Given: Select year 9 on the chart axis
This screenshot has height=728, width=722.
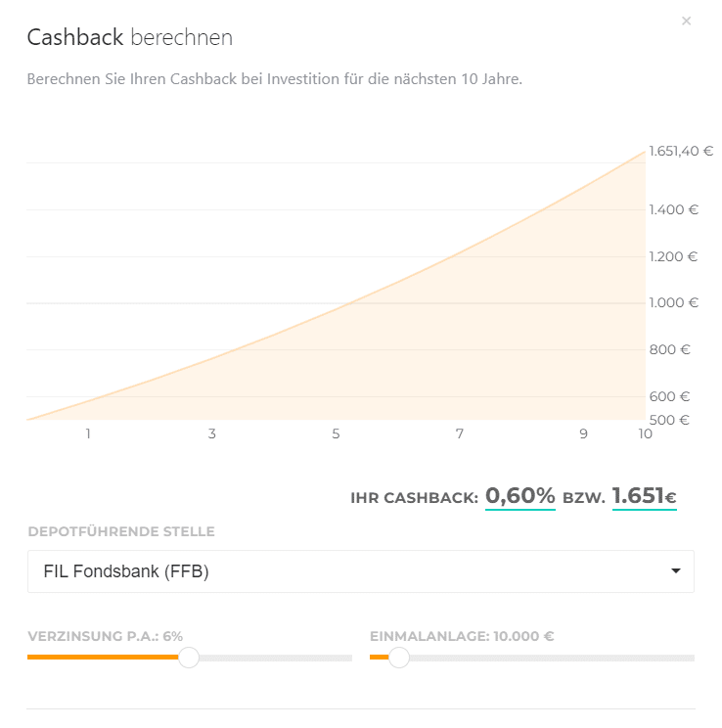Looking at the screenshot, I should click(x=583, y=433).
